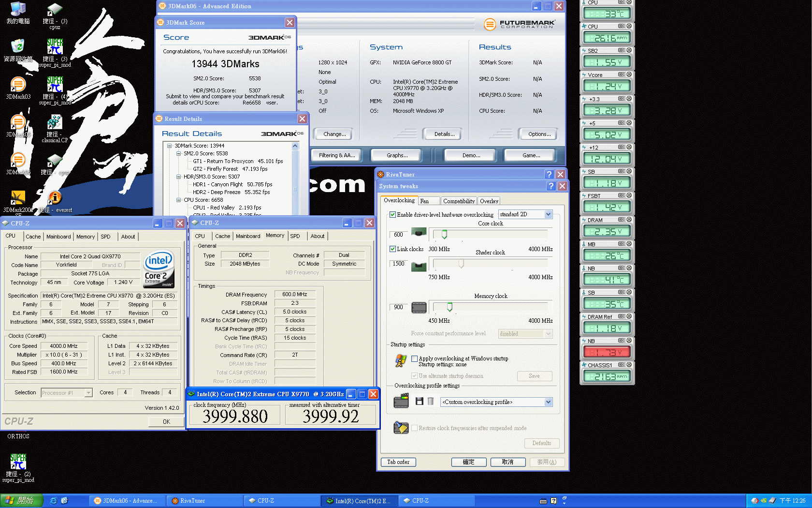812x508 pixels.
Task: Open Internet Explorer from quick launch
Action: click(54, 501)
